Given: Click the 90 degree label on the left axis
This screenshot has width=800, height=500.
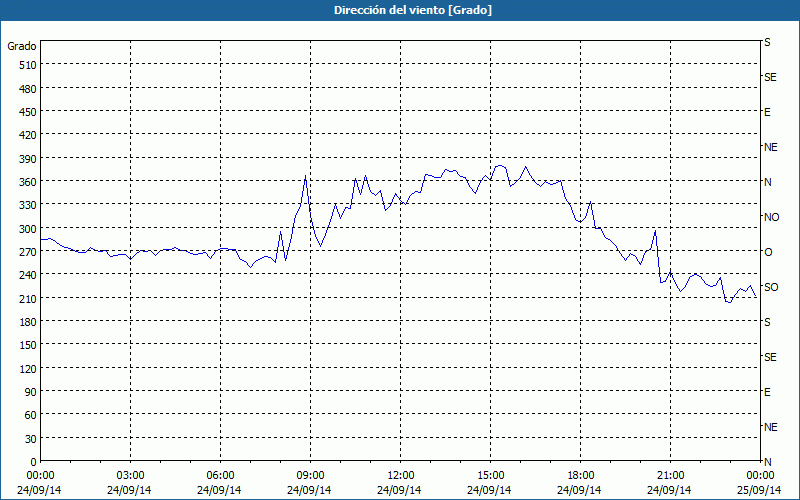Looking at the screenshot, I should click(x=29, y=391).
